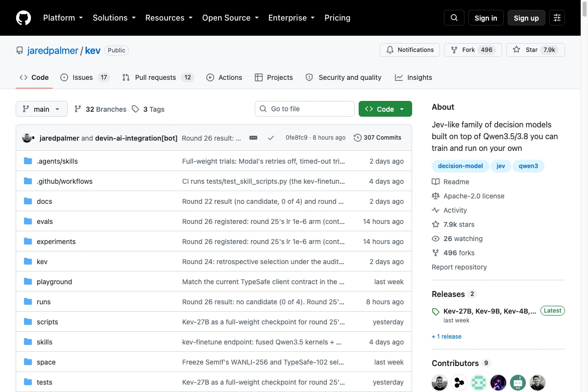
Task: Select the decision-model topic tag
Action: (460, 166)
